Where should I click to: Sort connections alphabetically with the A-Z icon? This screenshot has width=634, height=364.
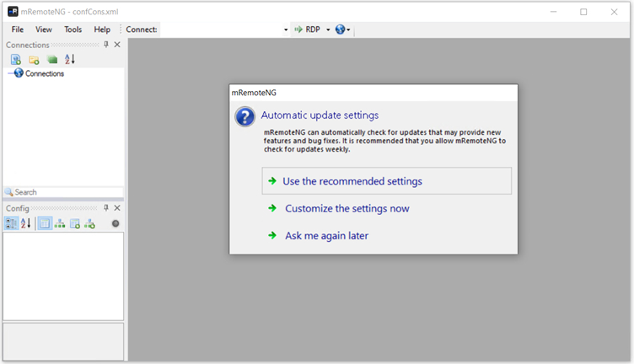pos(70,59)
